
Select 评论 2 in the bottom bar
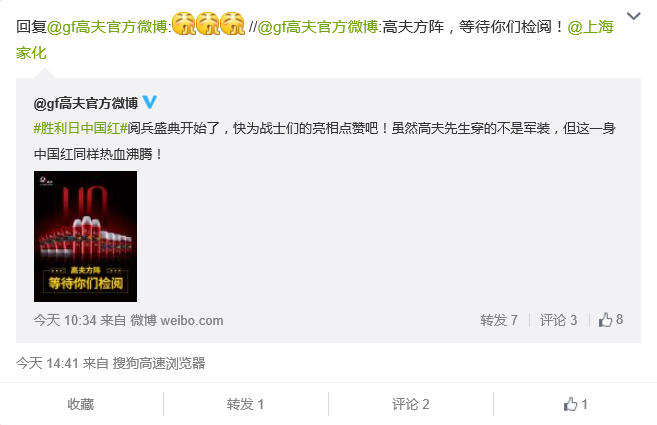(x=411, y=404)
